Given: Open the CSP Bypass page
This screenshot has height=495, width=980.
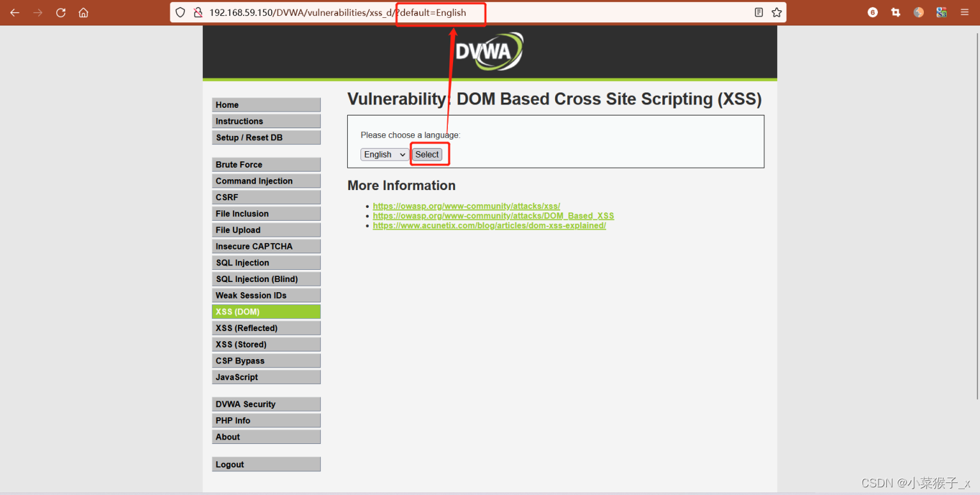Looking at the screenshot, I should [x=266, y=361].
